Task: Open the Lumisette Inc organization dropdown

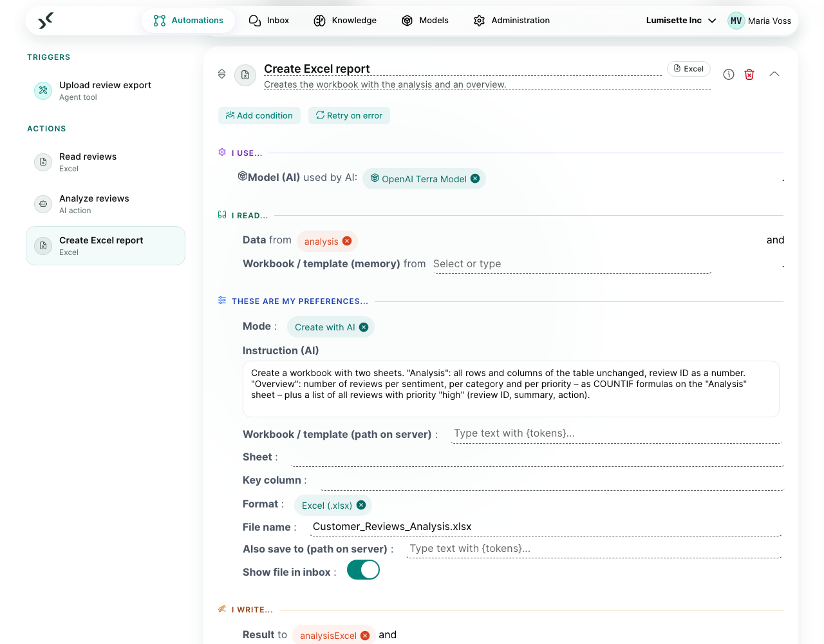Action: coord(681,21)
